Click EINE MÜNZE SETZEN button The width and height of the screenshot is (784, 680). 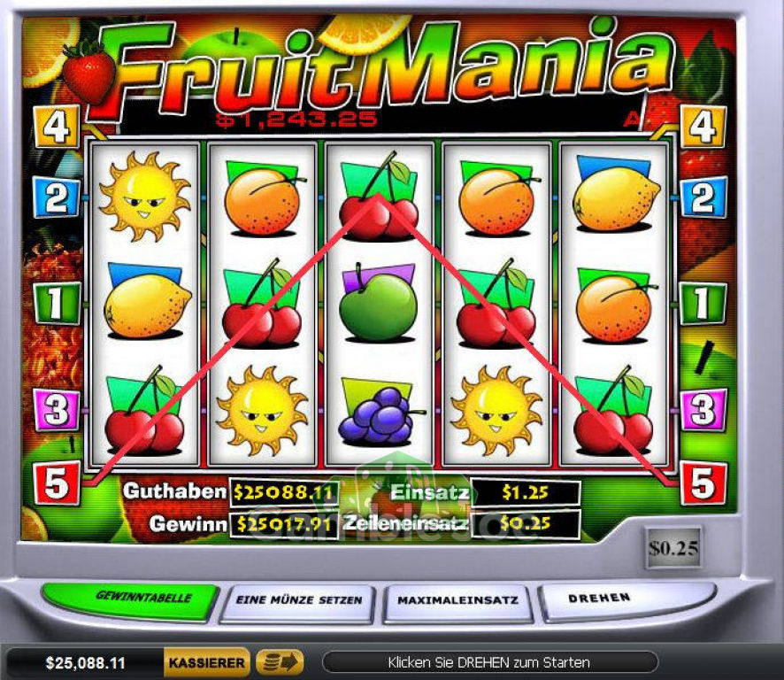pyautogui.click(x=298, y=602)
